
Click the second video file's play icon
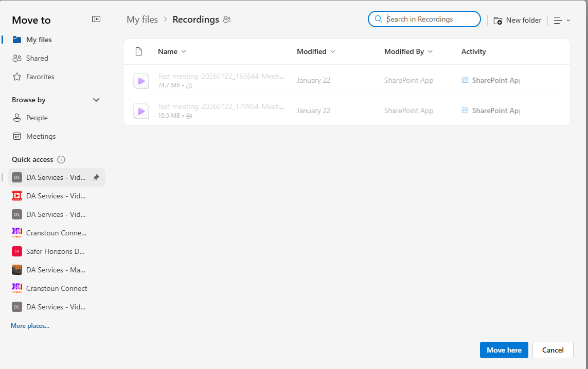coord(141,111)
